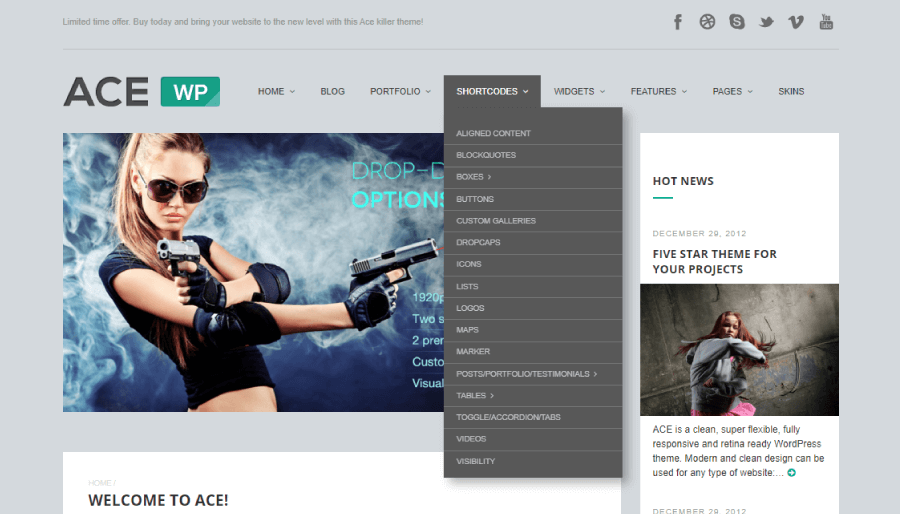The width and height of the screenshot is (900, 514).
Task: Open the Skype social icon
Action: 737,22
